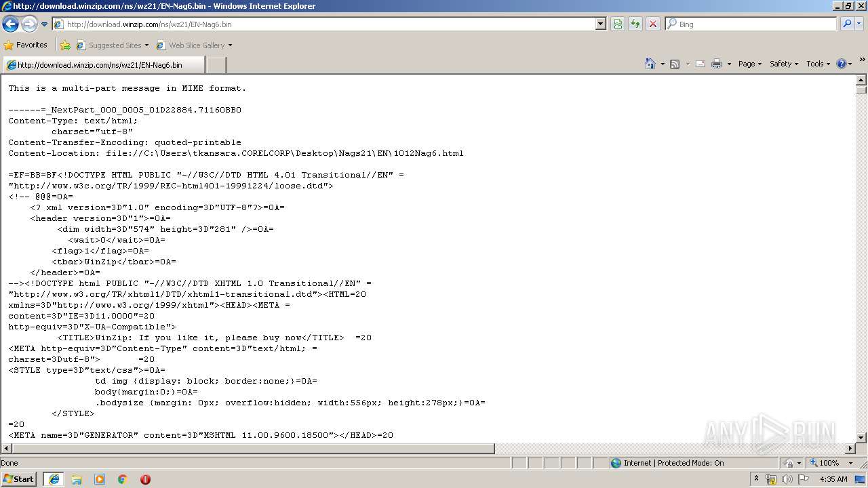The width and height of the screenshot is (868, 488).
Task: Print page using the printer icon
Action: 717,64
